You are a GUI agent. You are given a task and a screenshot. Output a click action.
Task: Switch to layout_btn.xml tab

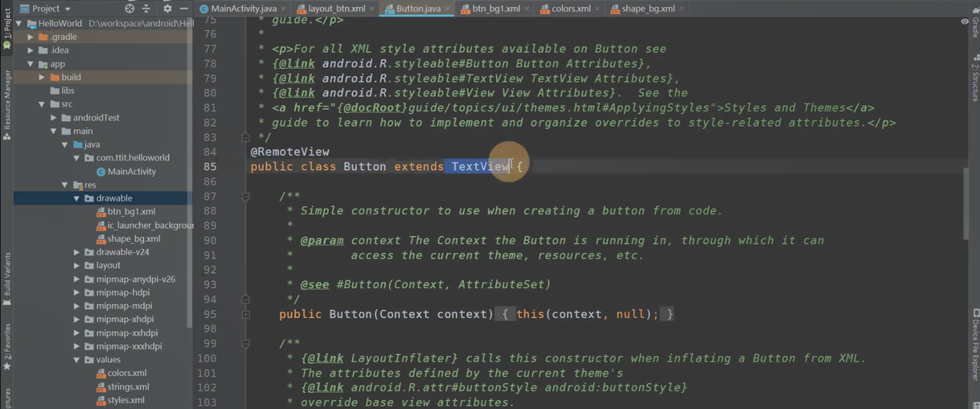(x=337, y=8)
